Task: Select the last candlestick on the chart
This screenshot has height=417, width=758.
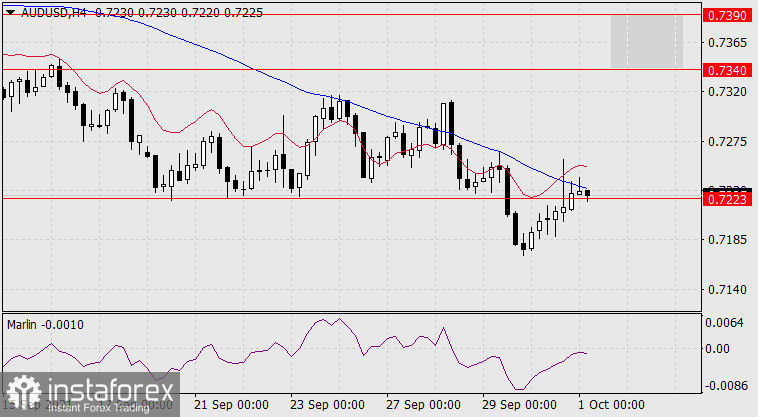Action: [588, 193]
